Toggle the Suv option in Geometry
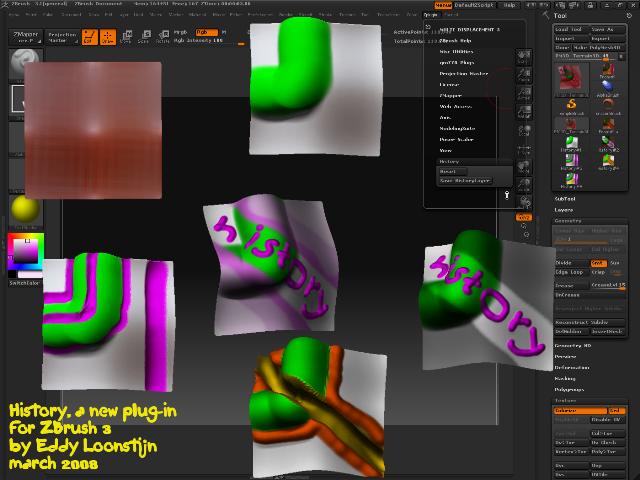Image resolution: width=640 pixels, height=480 pixels. [x=616, y=263]
